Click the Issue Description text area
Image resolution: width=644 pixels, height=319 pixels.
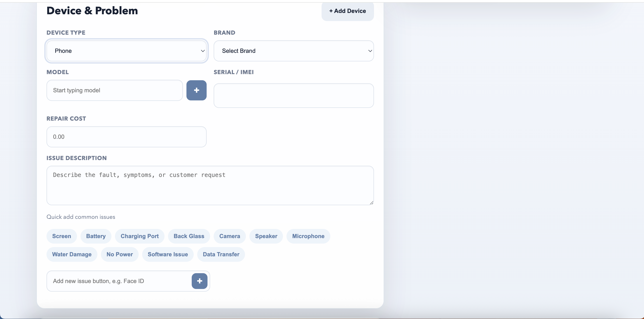coord(210,185)
